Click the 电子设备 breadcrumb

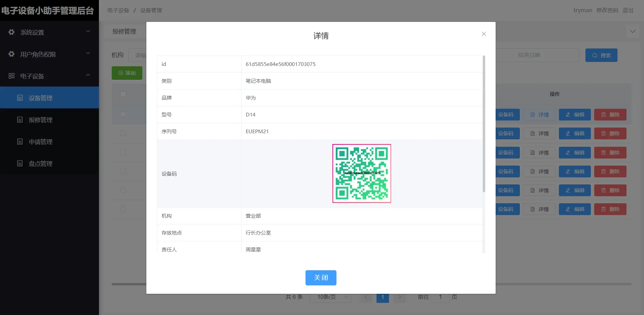click(x=118, y=10)
